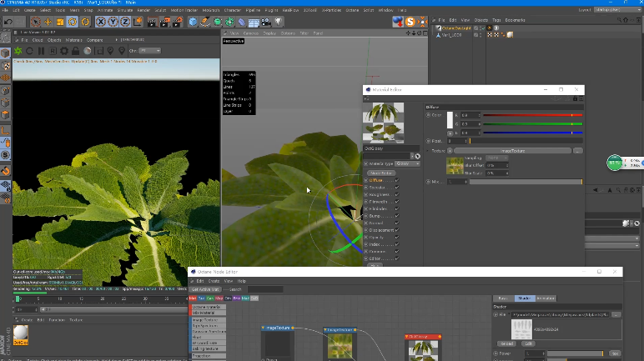Toggle the Live Viewer lock icon

76,51
